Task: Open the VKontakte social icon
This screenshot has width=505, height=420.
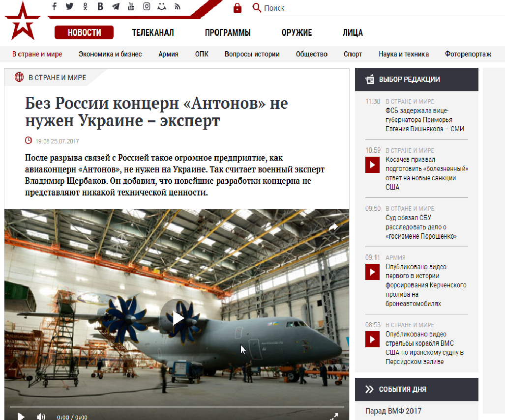Action: pyautogui.click(x=100, y=6)
